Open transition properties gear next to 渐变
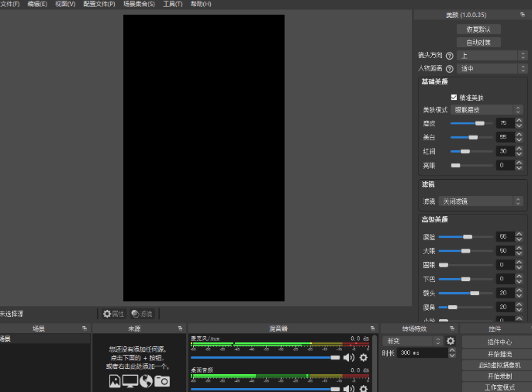Image resolution: width=532 pixels, height=392 pixels. coord(451,341)
